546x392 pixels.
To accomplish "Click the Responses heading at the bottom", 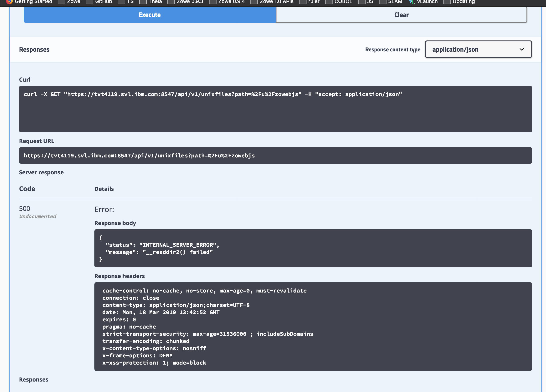I will pyautogui.click(x=33, y=379).
